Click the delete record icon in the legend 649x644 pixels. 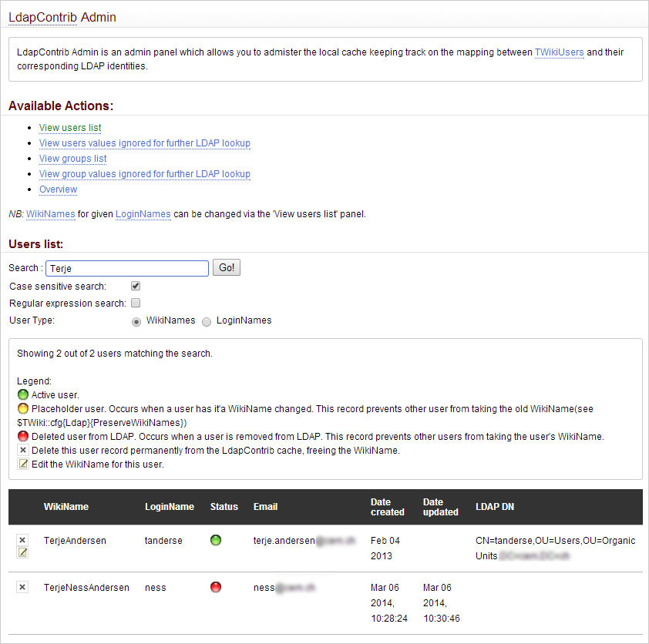(22, 450)
